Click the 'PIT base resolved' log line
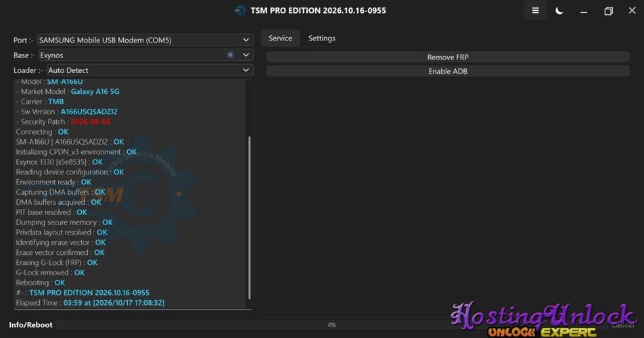 tap(51, 212)
